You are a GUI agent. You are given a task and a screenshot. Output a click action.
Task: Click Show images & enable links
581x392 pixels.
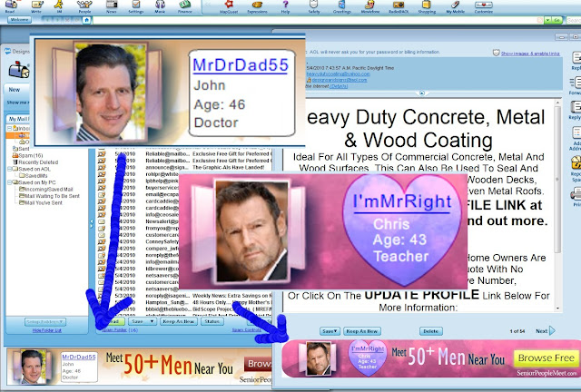(x=530, y=54)
